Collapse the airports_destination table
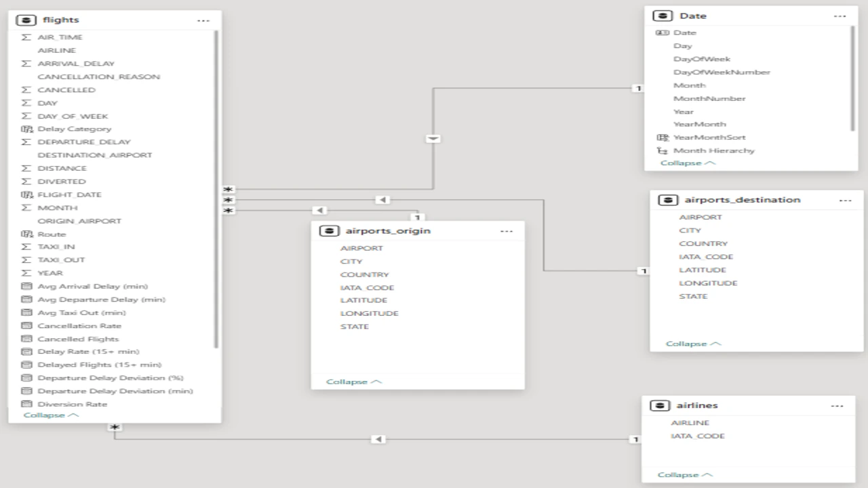 (x=693, y=344)
